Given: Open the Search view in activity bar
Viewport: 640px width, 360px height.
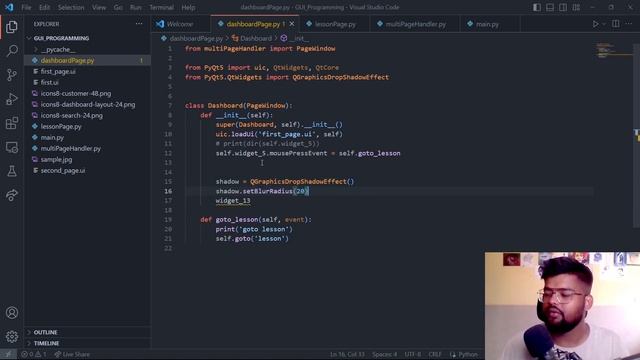Looking at the screenshot, I should 12,51.
